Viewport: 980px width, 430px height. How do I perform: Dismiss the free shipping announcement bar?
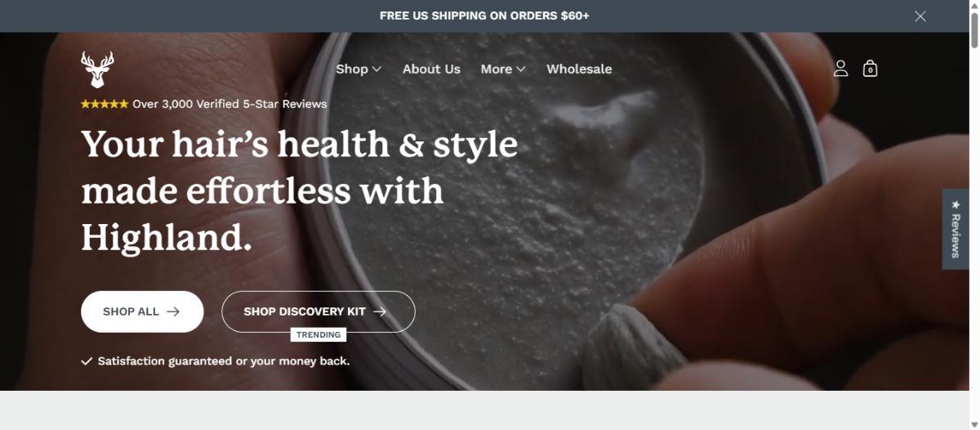[920, 16]
